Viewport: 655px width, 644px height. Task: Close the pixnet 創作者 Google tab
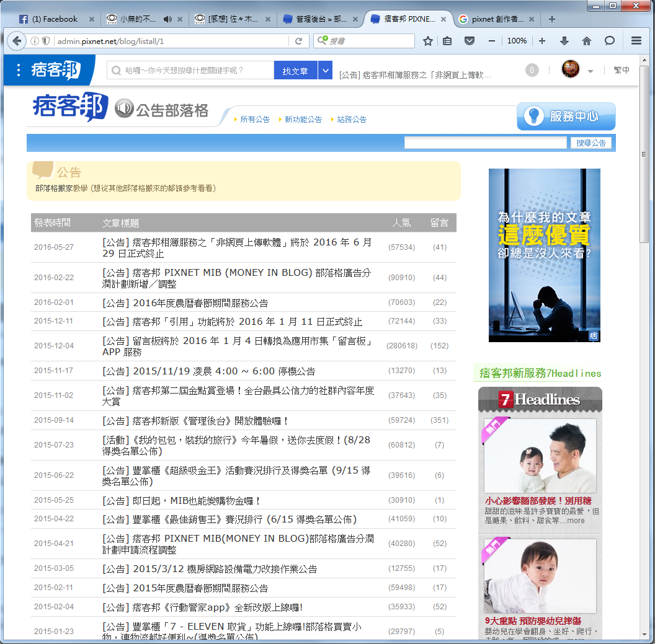pyautogui.click(x=532, y=19)
